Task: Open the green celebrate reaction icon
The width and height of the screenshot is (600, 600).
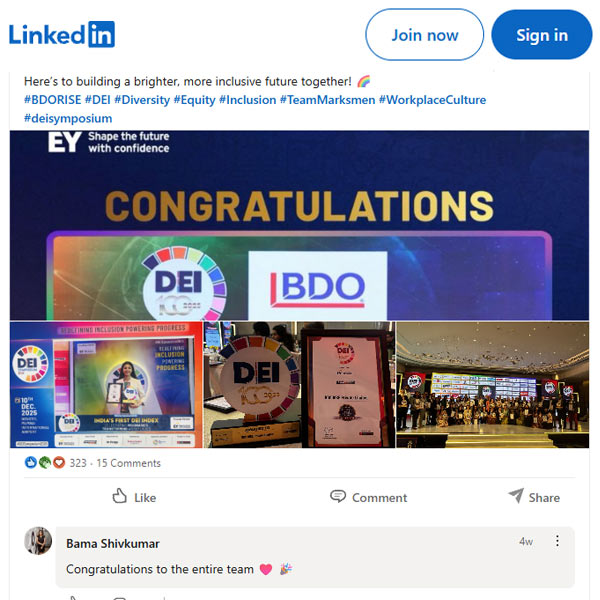Action: coord(45,463)
